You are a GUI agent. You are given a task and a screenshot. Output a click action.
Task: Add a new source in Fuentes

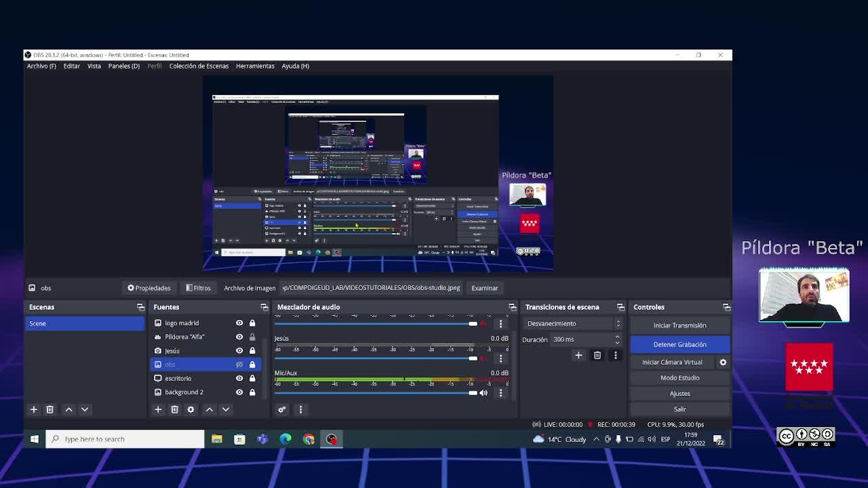pyautogui.click(x=158, y=409)
